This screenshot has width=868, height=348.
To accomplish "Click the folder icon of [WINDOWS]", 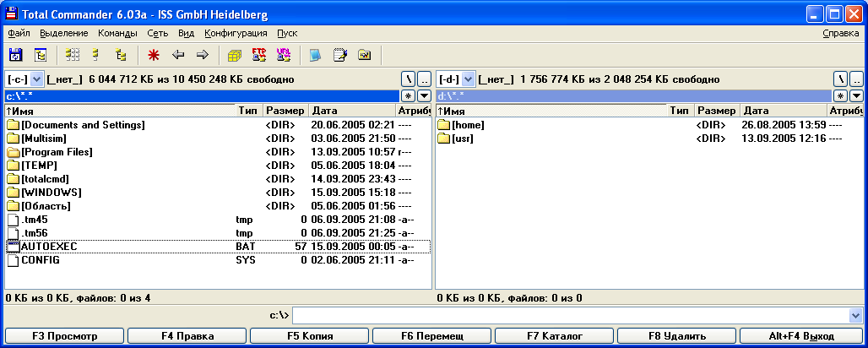I will (x=14, y=193).
